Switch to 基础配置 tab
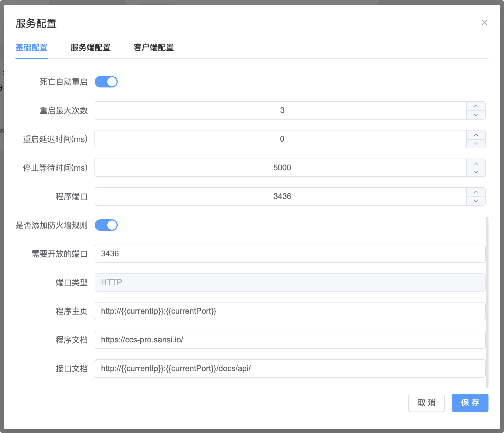 (x=32, y=47)
